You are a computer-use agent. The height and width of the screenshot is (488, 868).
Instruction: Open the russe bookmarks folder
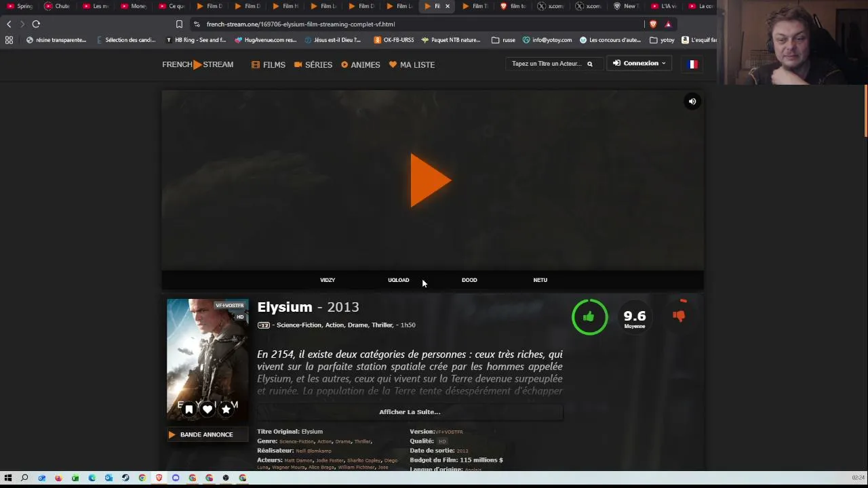pos(504,40)
